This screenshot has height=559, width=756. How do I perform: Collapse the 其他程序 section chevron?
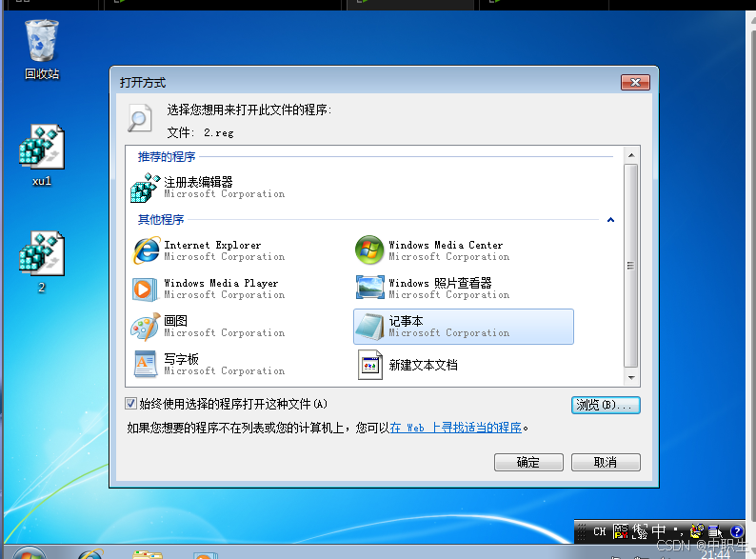coord(610,220)
